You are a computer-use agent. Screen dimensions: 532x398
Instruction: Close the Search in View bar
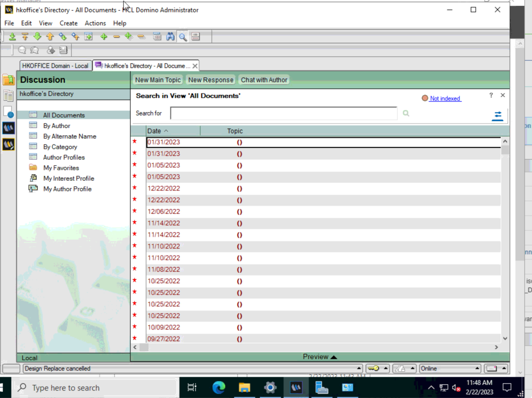503,95
